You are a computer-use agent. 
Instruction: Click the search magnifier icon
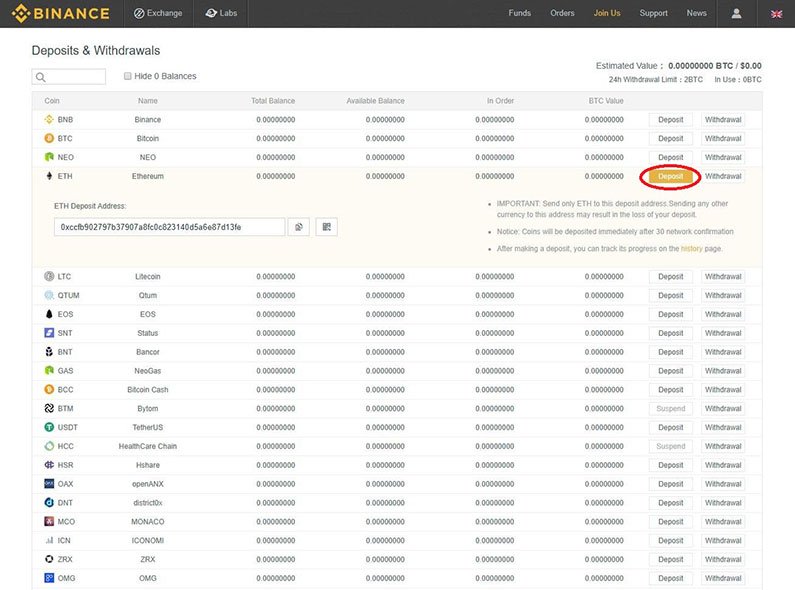click(41, 77)
